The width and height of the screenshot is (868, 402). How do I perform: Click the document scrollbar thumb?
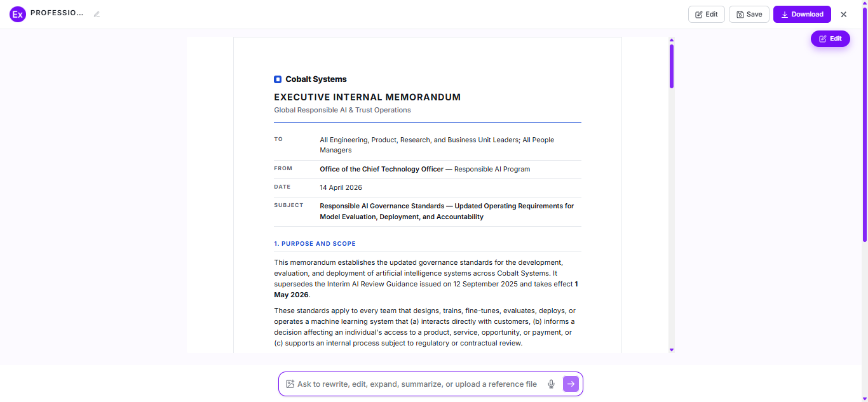[671, 66]
